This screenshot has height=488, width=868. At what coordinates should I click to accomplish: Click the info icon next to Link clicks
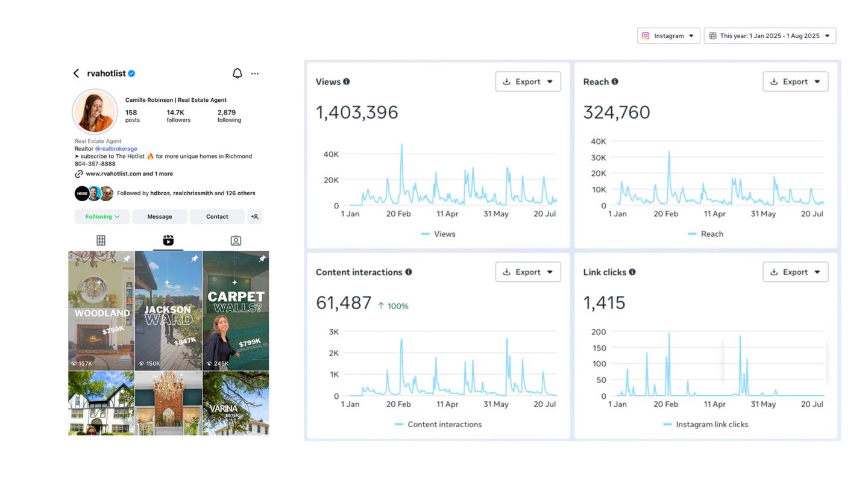click(x=632, y=272)
